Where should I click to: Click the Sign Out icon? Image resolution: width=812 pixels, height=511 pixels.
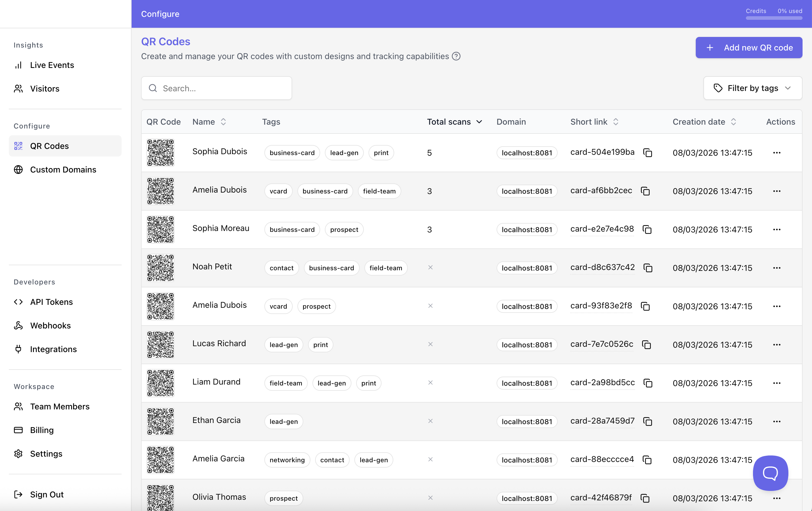tap(18, 494)
